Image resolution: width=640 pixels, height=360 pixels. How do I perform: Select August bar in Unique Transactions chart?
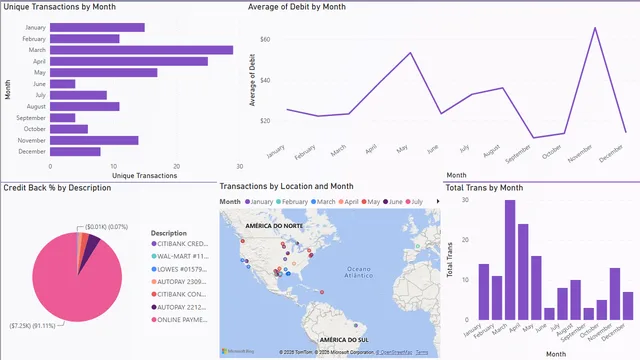click(84, 107)
